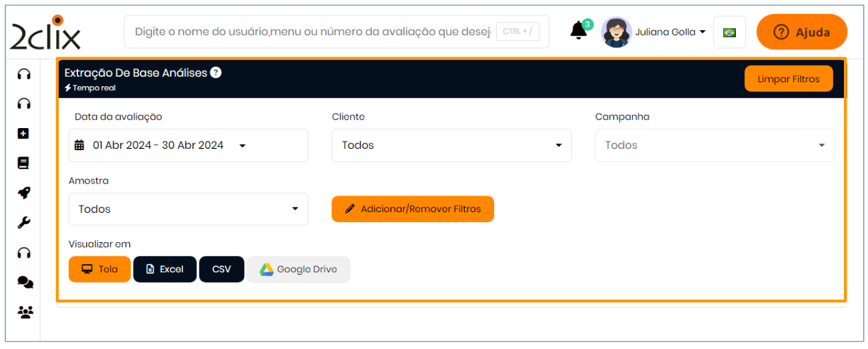
Task: Open the chat bubbles icon in the sidebar
Action: coord(25,282)
